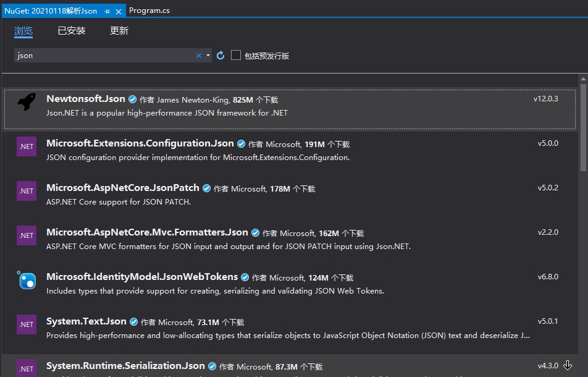Click the 124M 个下载 download count
588x377 pixels.
[331, 278]
